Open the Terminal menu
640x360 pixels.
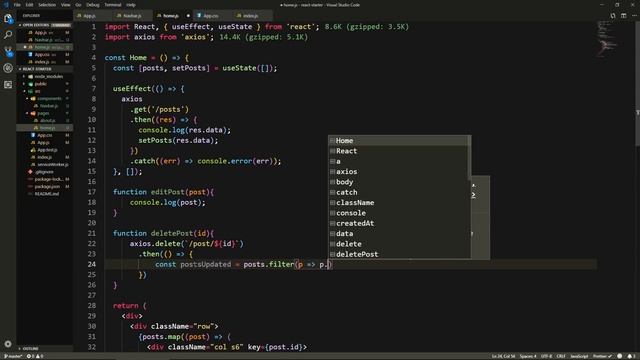click(113, 5)
